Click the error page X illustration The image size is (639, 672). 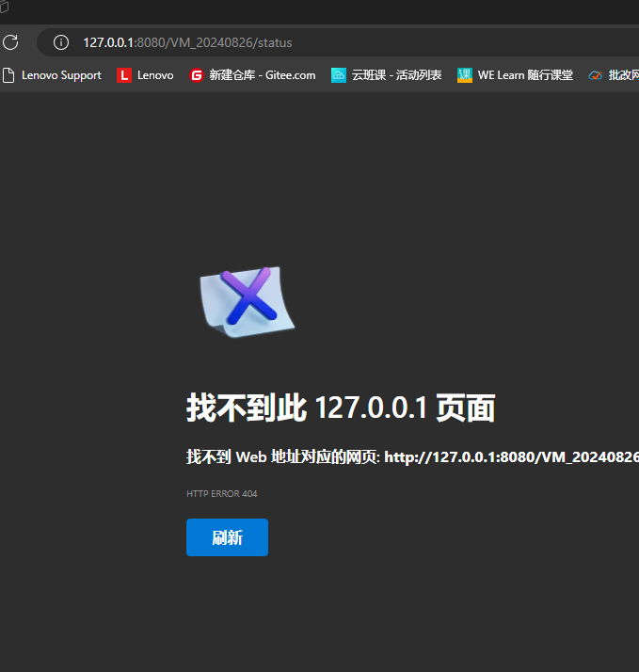pyautogui.click(x=248, y=302)
